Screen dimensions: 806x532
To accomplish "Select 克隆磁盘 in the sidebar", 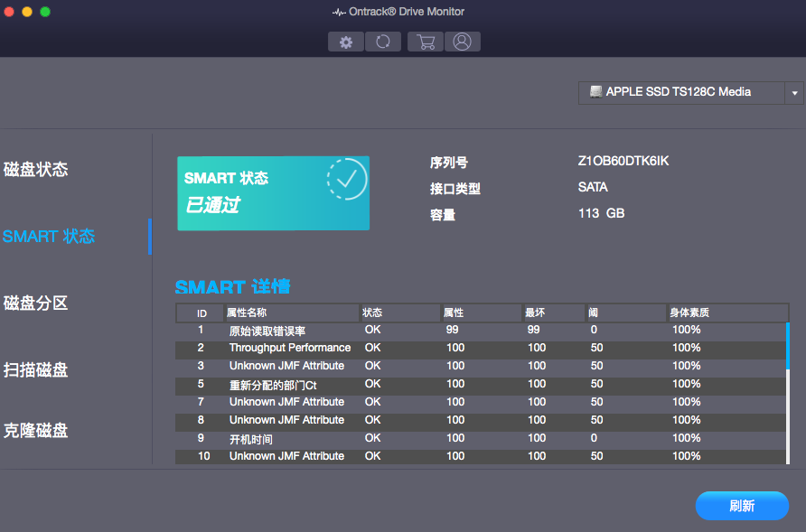I will [x=34, y=431].
